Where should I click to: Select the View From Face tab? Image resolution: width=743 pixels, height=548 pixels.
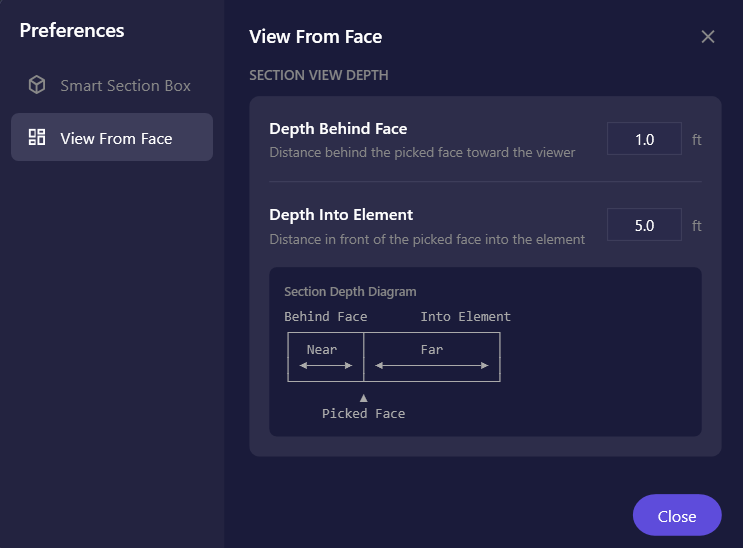(112, 137)
